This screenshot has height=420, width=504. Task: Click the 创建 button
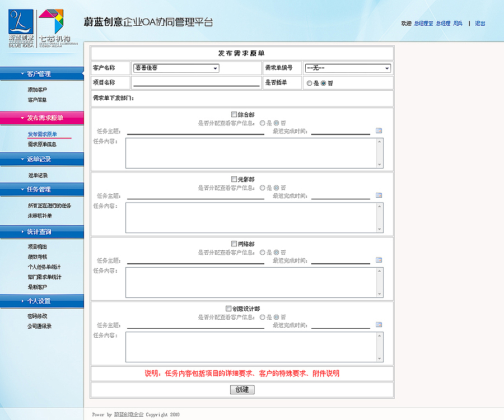pyautogui.click(x=242, y=389)
